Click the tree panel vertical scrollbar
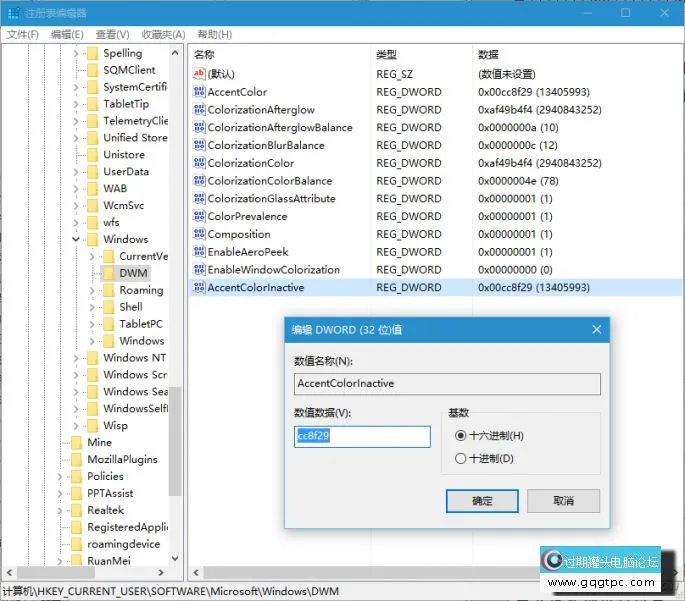This screenshot has height=601, width=685. 175,440
